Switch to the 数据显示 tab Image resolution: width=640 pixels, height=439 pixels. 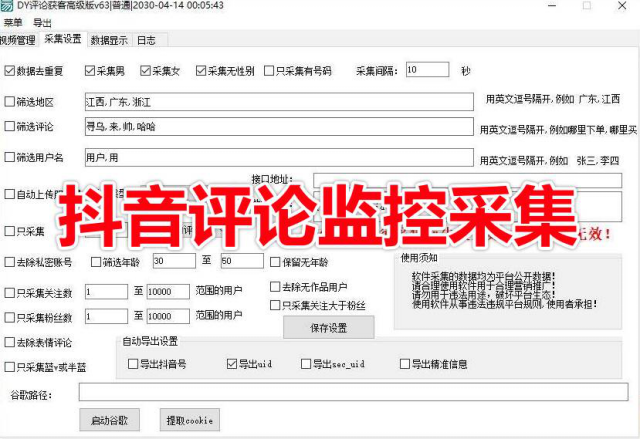click(x=108, y=40)
